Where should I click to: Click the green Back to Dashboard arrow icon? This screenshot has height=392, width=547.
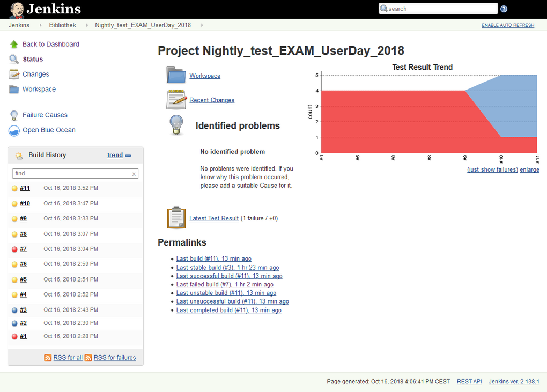coord(14,45)
